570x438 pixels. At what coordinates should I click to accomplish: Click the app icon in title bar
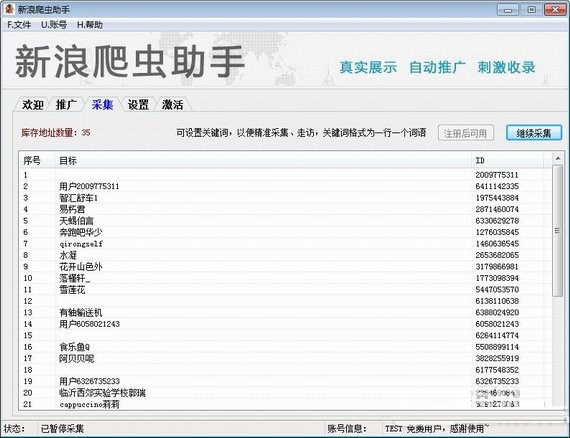pyautogui.click(x=9, y=9)
